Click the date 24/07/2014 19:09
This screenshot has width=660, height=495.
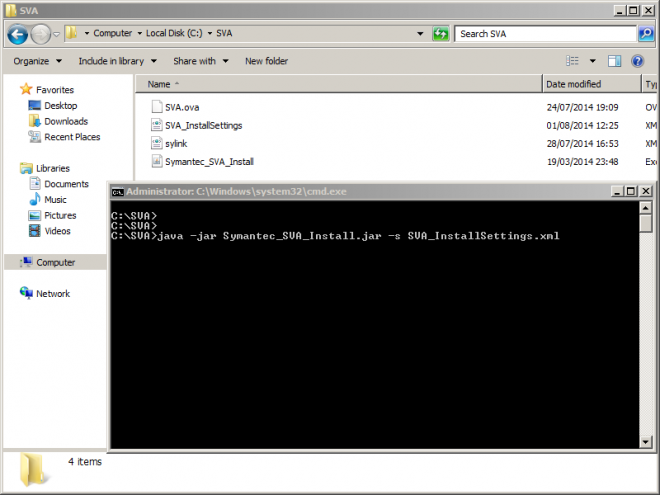click(x=583, y=107)
